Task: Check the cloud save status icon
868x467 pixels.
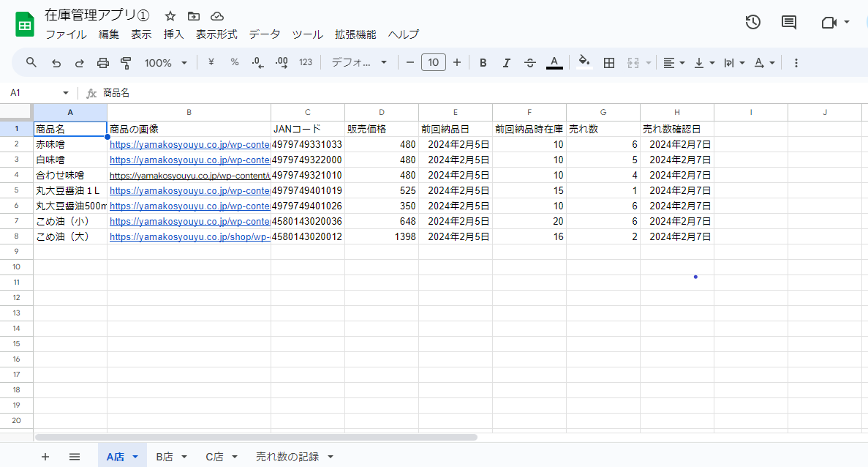Action: click(217, 16)
